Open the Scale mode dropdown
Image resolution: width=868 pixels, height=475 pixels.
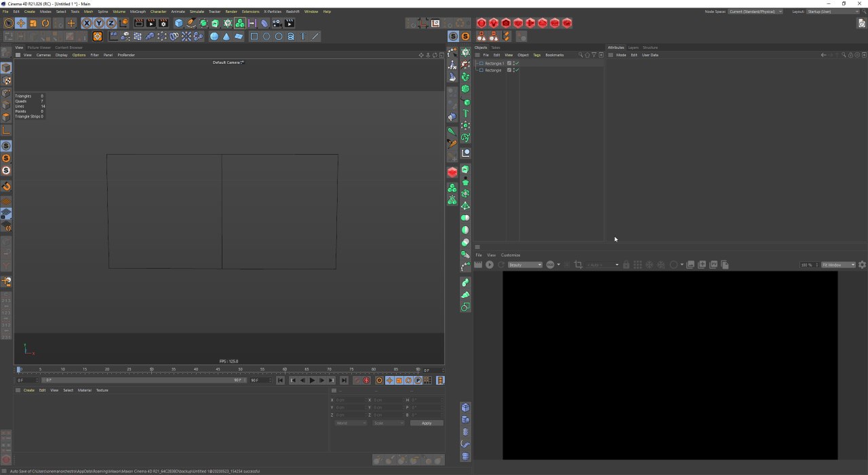pyautogui.click(x=388, y=423)
